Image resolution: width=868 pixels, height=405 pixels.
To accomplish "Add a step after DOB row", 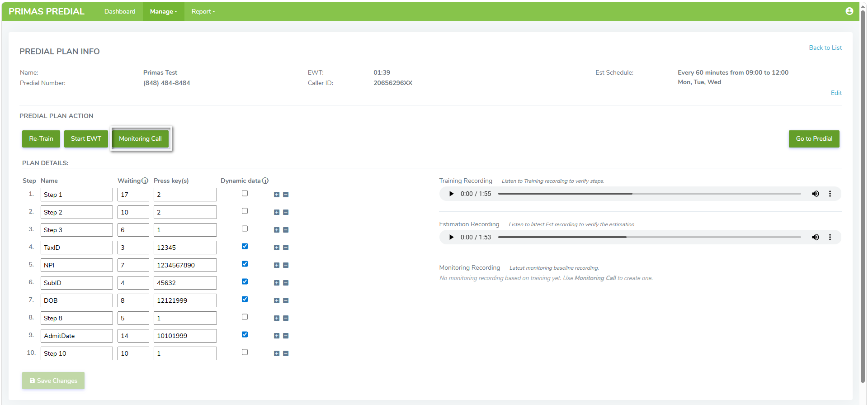I will [277, 300].
